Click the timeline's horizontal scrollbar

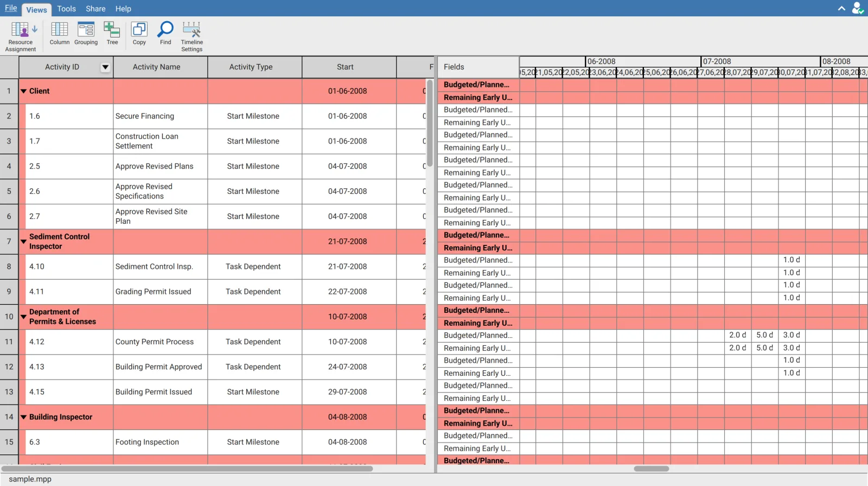[651, 469]
